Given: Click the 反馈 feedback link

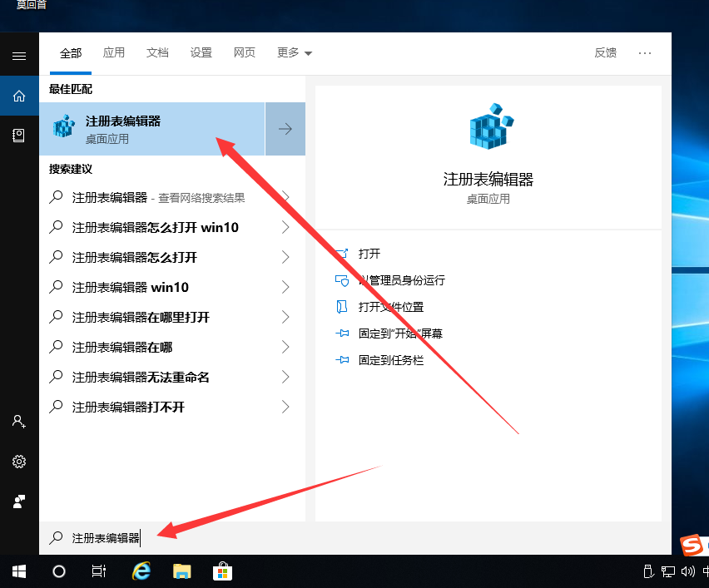Looking at the screenshot, I should tap(605, 52).
